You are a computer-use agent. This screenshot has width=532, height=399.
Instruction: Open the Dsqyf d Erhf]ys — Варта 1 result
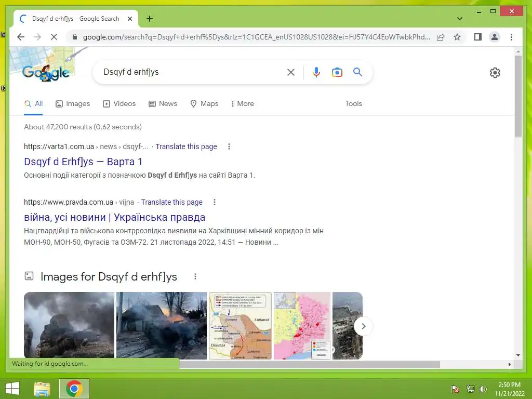pos(83,162)
